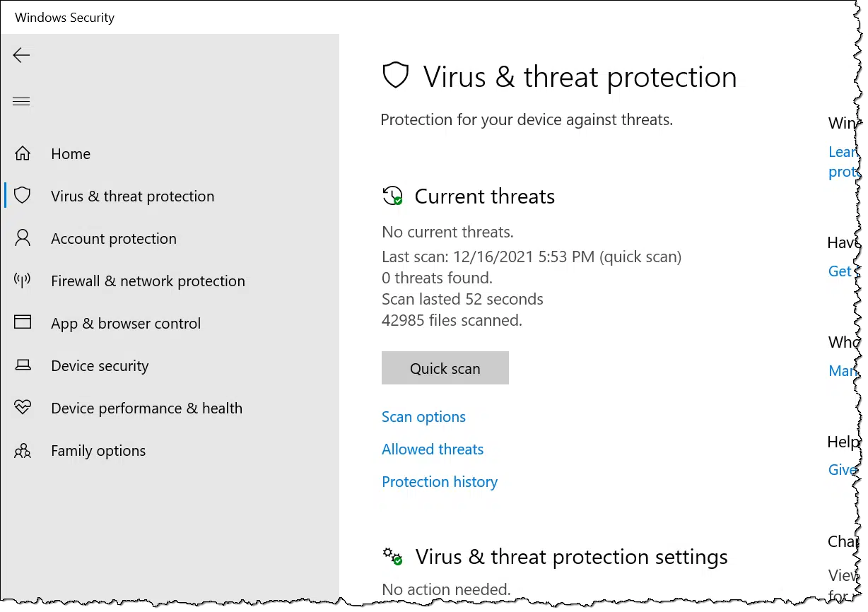Click the Device performance heart icon
The width and height of the screenshot is (868, 612).
coord(23,408)
